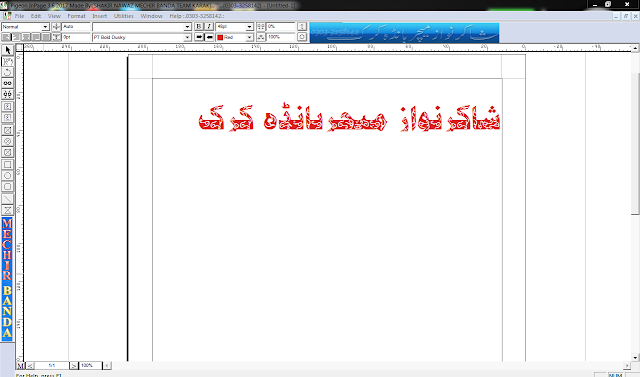
Task: Click the 1/1 page number field
Action: coord(51,366)
